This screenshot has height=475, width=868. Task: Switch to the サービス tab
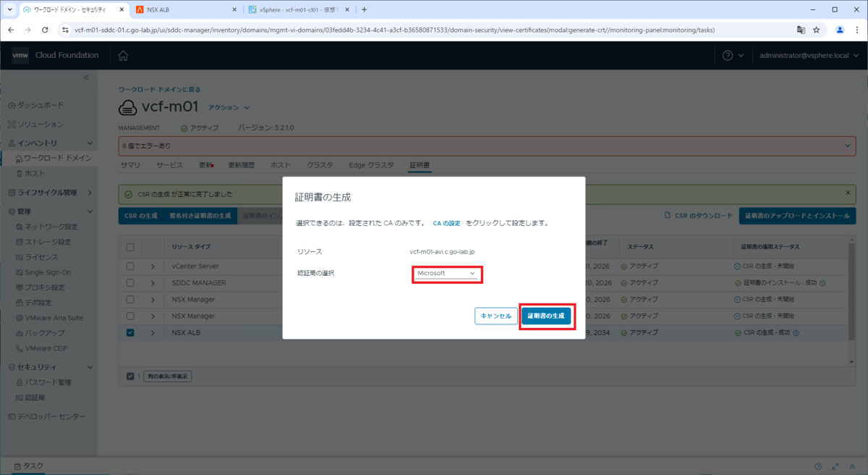click(170, 165)
